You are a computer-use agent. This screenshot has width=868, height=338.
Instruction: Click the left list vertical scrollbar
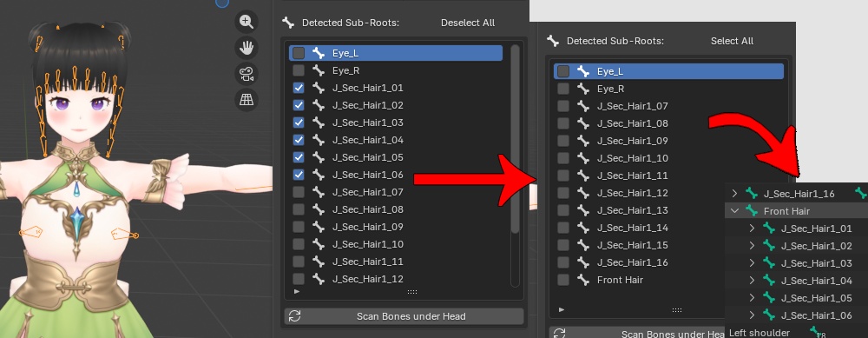click(515, 138)
